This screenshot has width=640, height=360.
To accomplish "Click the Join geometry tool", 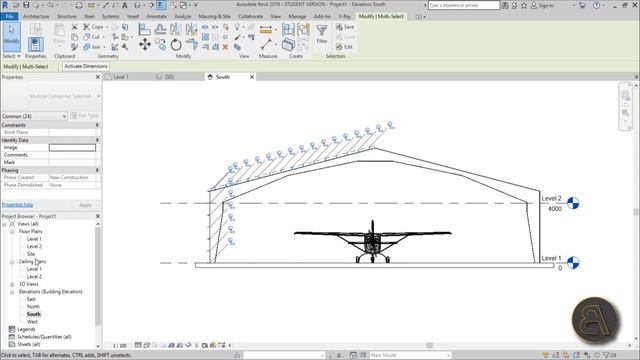I will [92, 47].
